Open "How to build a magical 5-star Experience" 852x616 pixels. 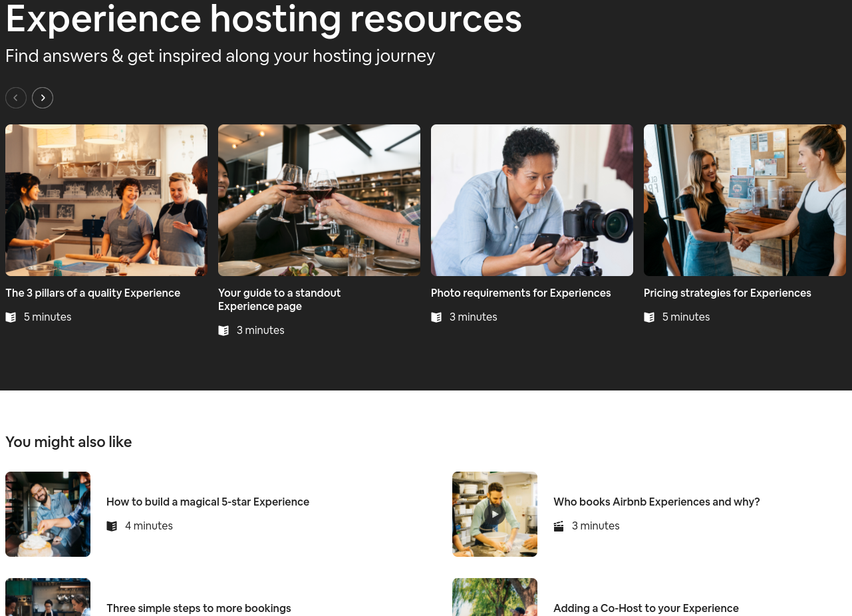[x=208, y=502]
